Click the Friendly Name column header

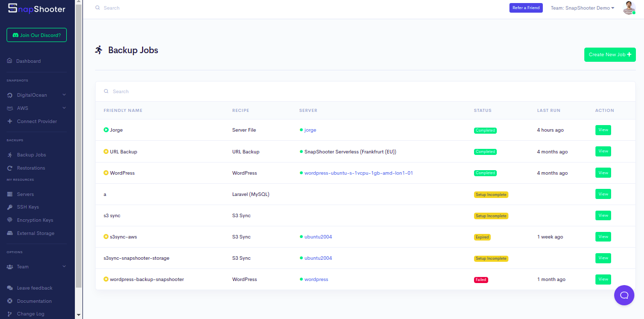click(123, 110)
